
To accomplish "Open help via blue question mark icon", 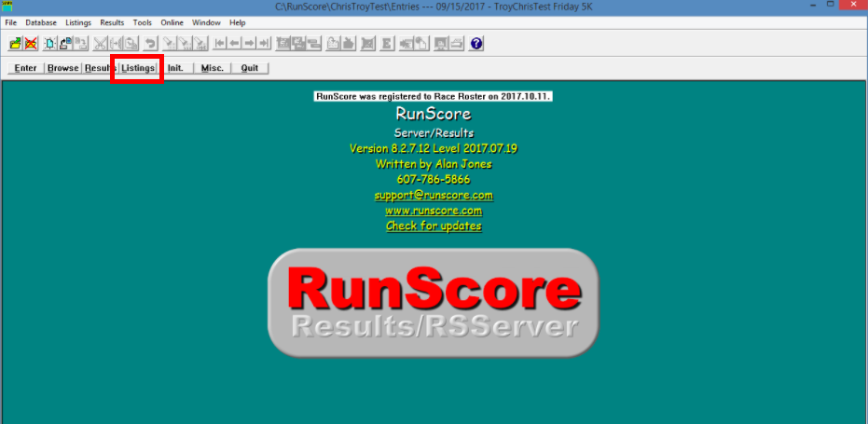I will (476, 44).
